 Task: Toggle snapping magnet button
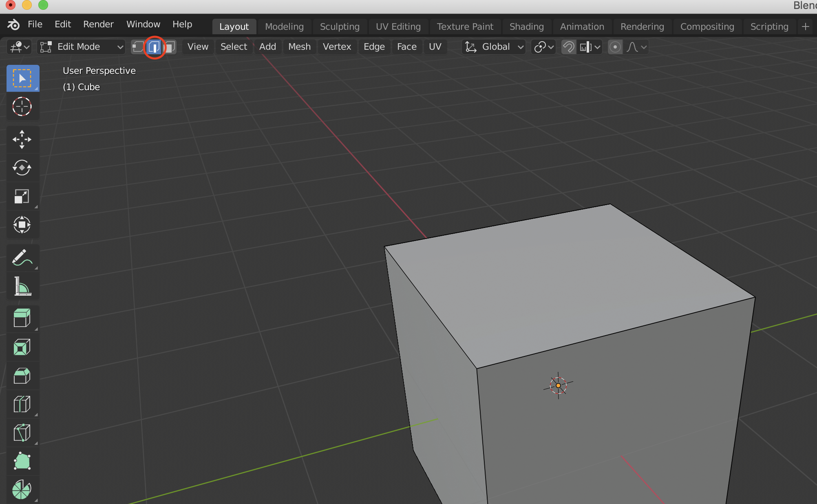tap(568, 47)
